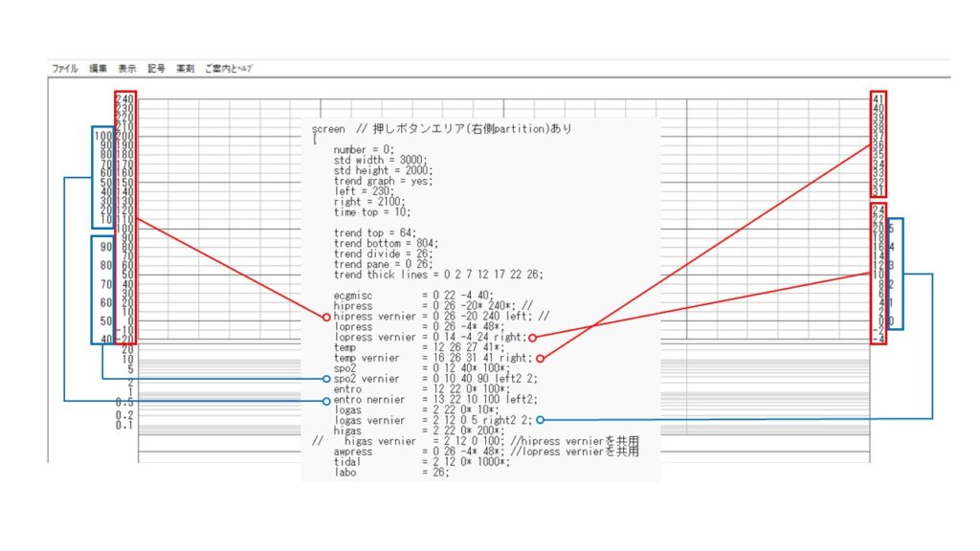Click the 'screen' keyword heading the config text
The width and height of the screenshot is (980, 551).
click(328, 129)
